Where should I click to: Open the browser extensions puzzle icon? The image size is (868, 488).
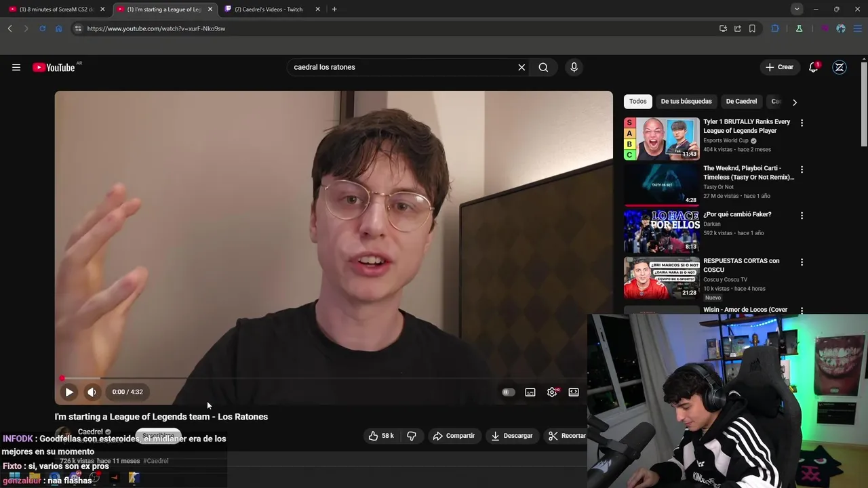775,28
